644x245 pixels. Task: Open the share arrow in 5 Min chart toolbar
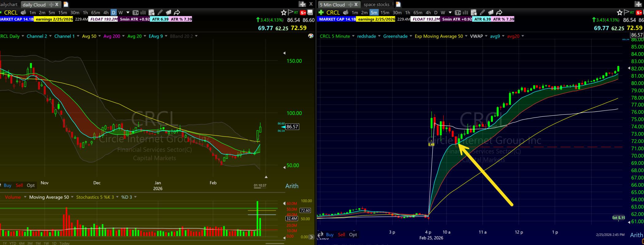(x=499, y=12)
